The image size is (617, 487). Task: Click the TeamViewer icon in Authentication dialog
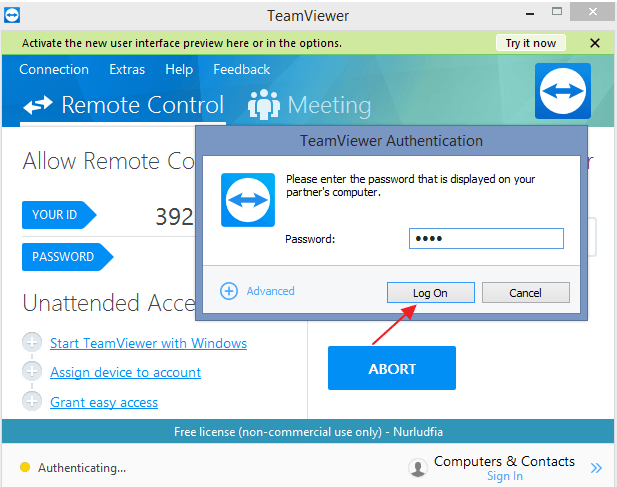point(248,200)
